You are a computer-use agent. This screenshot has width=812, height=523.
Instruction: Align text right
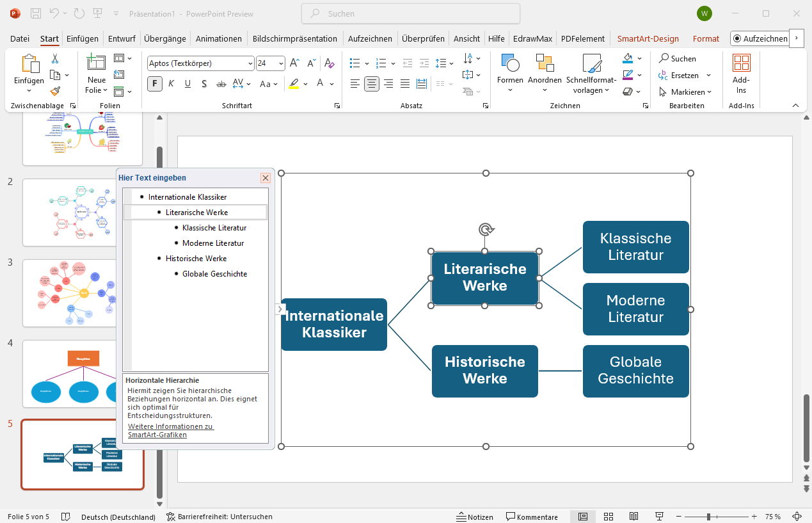coord(388,84)
